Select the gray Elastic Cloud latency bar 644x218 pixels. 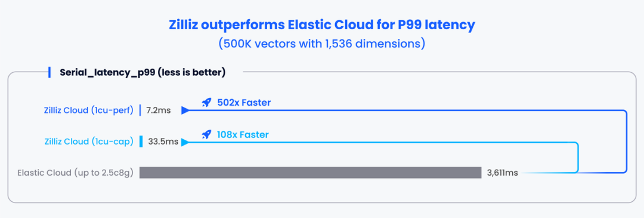[x=310, y=173]
